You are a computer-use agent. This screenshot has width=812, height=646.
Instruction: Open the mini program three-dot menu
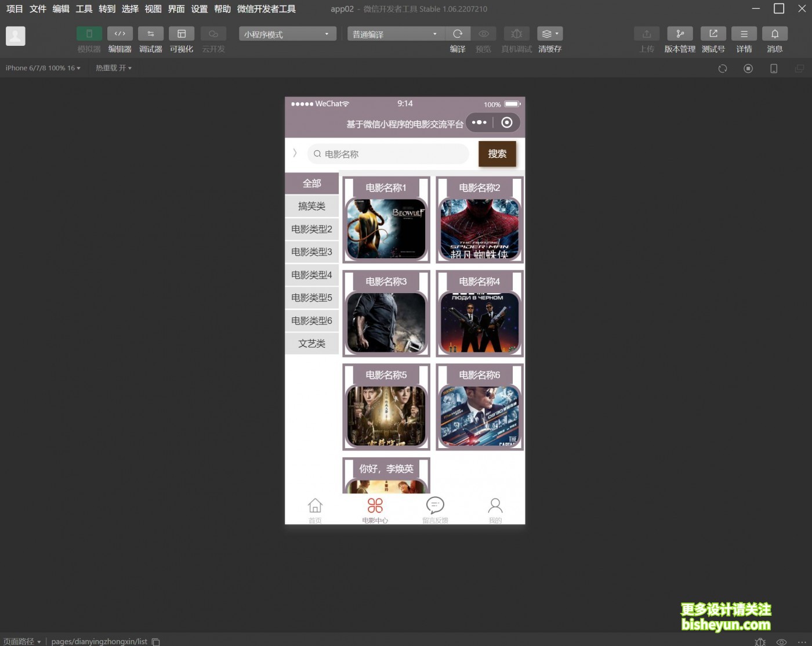pyautogui.click(x=479, y=122)
